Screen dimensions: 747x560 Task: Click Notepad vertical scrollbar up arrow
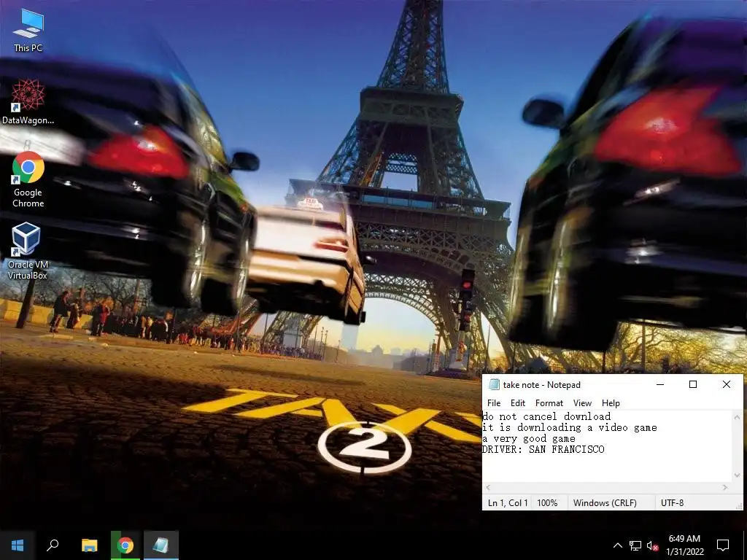pos(738,417)
